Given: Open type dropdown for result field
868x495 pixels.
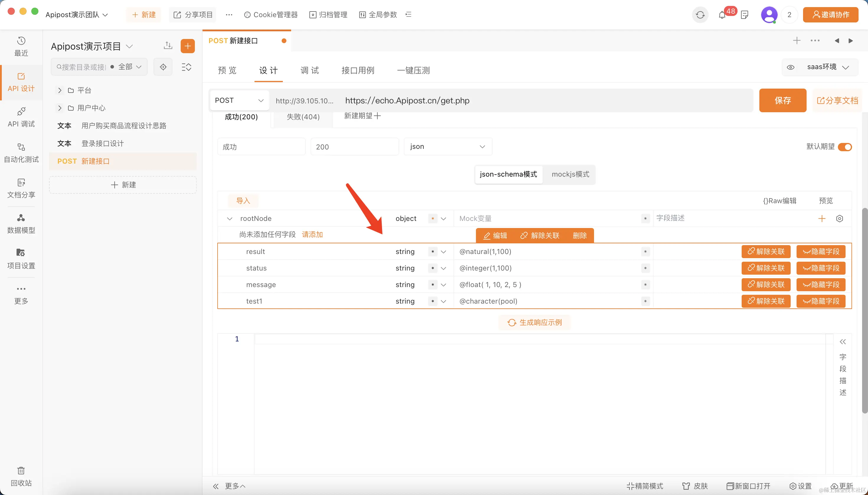Looking at the screenshot, I should (x=443, y=252).
